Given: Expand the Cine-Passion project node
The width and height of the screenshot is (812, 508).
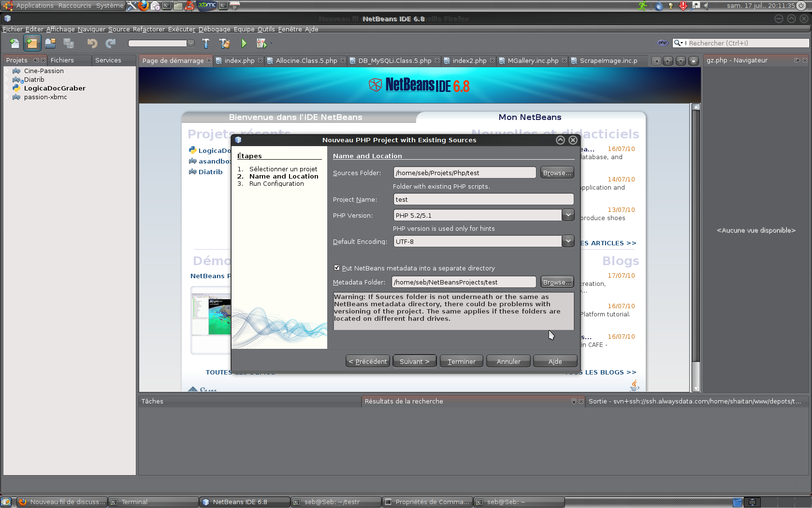Looking at the screenshot, I should (x=7, y=71).
